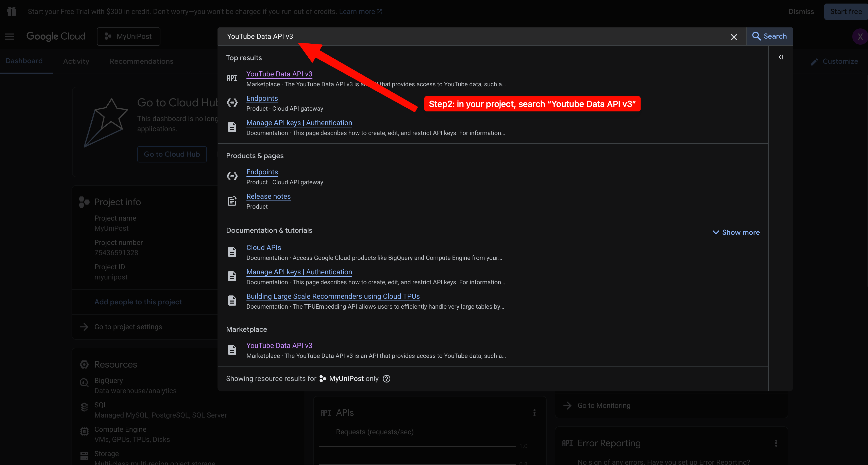Image resolution: width=868 pixels, height=465 pixels.
Task: Switch to the Activity tab
Action: [x=76, y=61]
